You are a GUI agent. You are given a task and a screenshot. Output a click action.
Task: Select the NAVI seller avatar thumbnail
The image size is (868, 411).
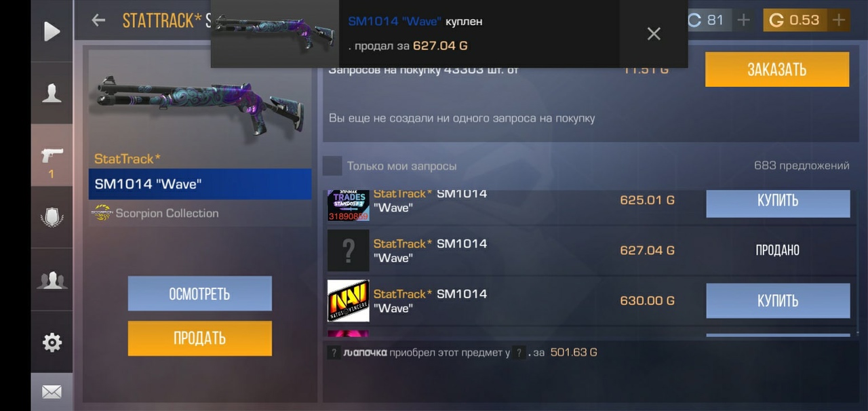(349, 300)
